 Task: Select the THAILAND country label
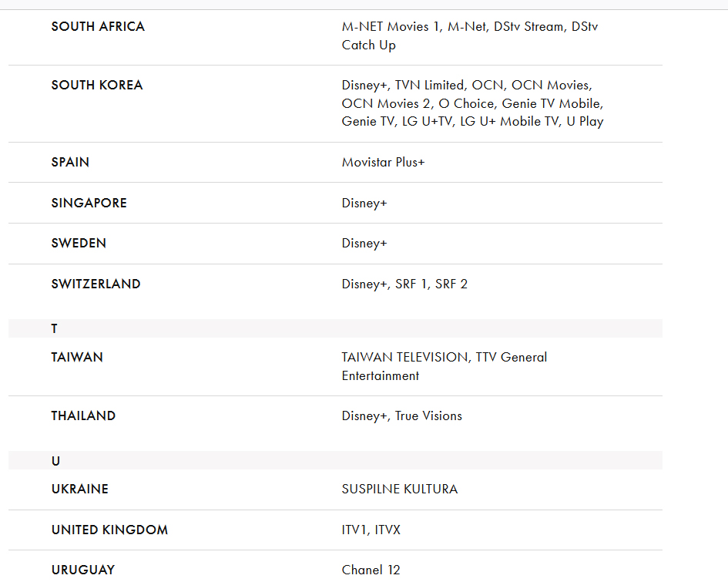[83, 415]
